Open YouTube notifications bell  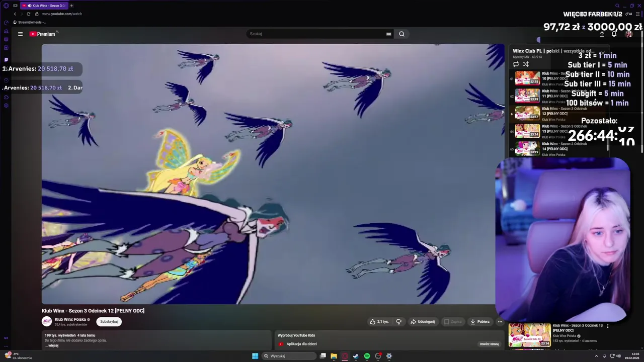614,34
